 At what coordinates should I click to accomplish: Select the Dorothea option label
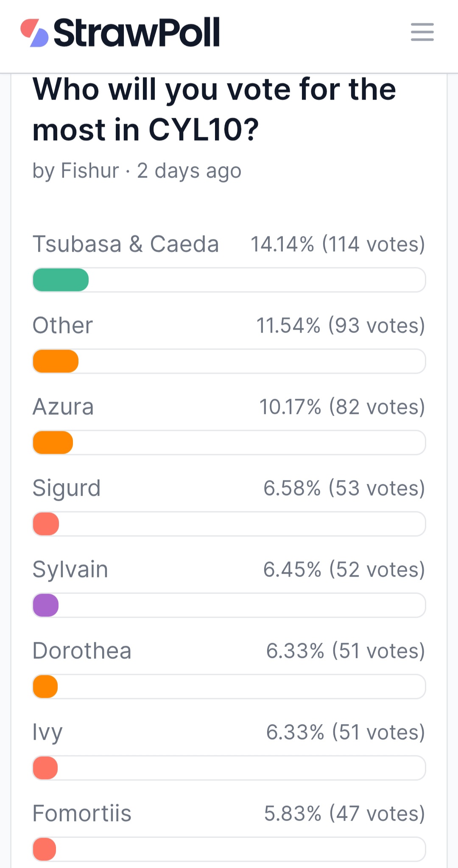(x=82, y=651)
